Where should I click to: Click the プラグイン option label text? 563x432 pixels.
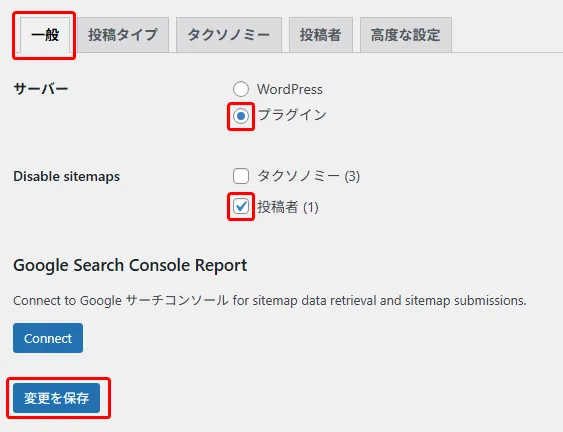(x=292, y=115)
